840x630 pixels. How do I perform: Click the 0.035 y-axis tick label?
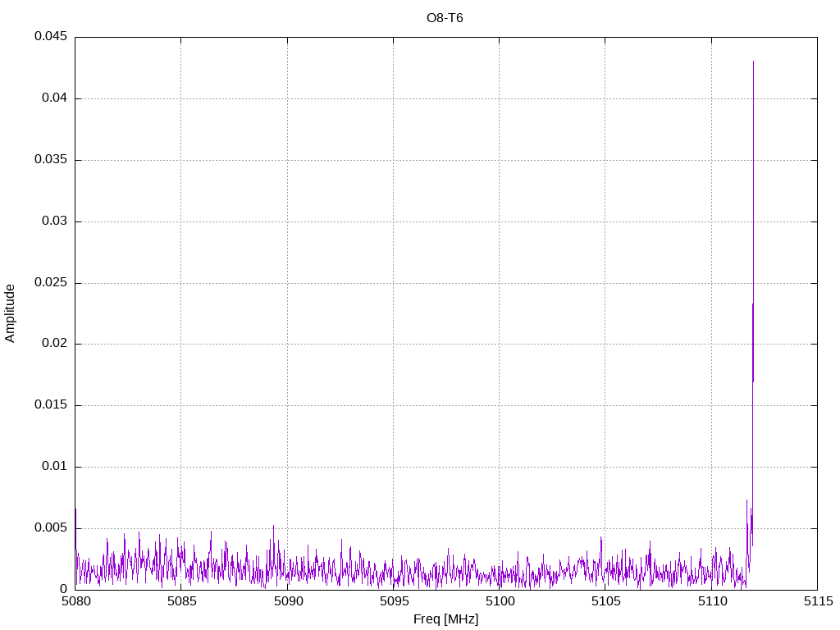50,160
